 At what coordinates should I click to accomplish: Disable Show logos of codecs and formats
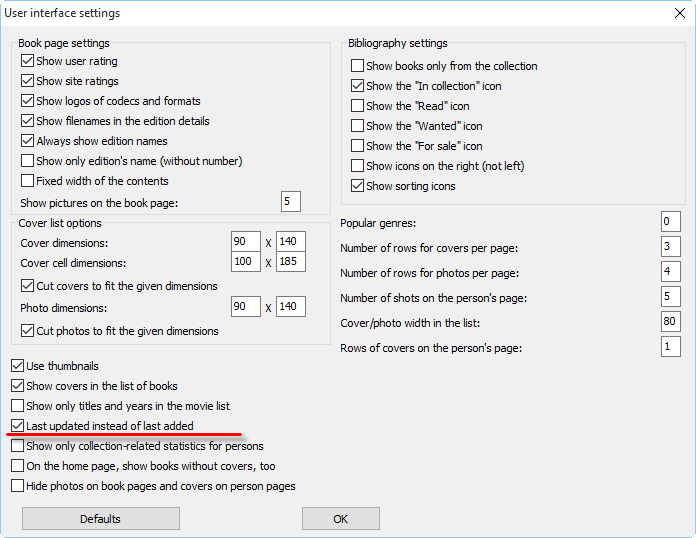(28, 101)
